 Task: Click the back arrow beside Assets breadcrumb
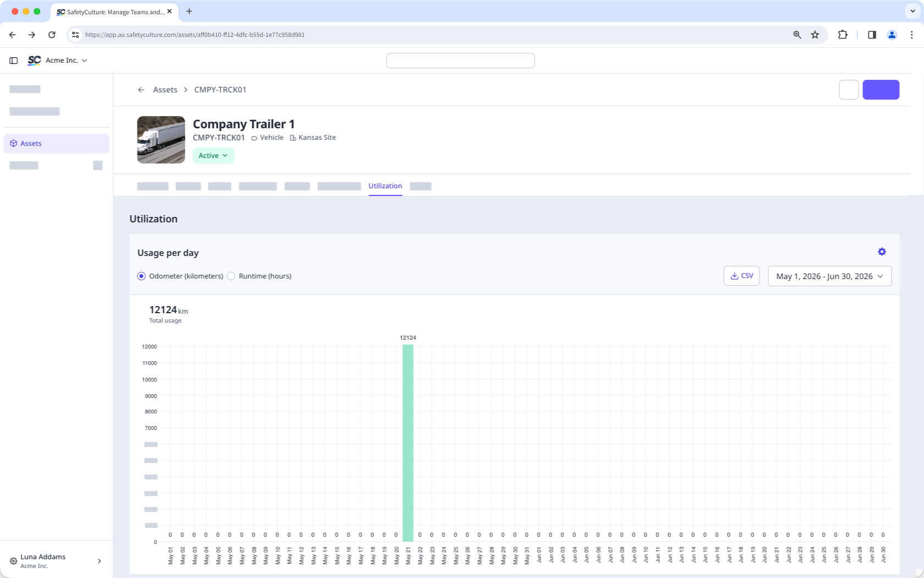141,90
